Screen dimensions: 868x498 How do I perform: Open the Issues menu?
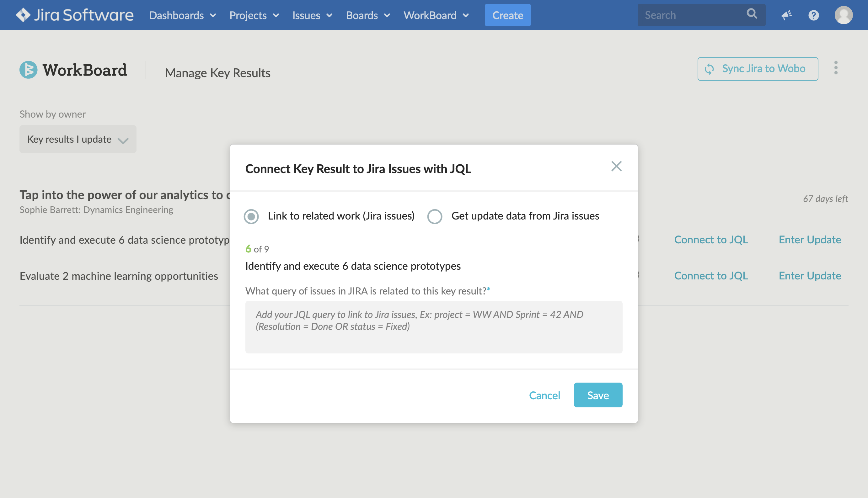click(x=312, y=15)
